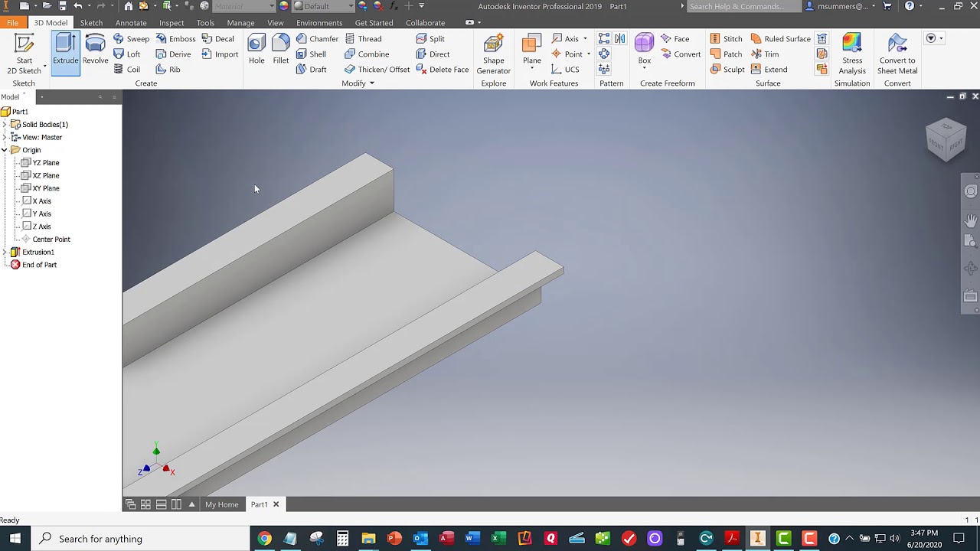This screenshot has height=551, width=980.
Task: Switch to the Annotate tab
Action: pyautogui.click(x=131, y=23)
